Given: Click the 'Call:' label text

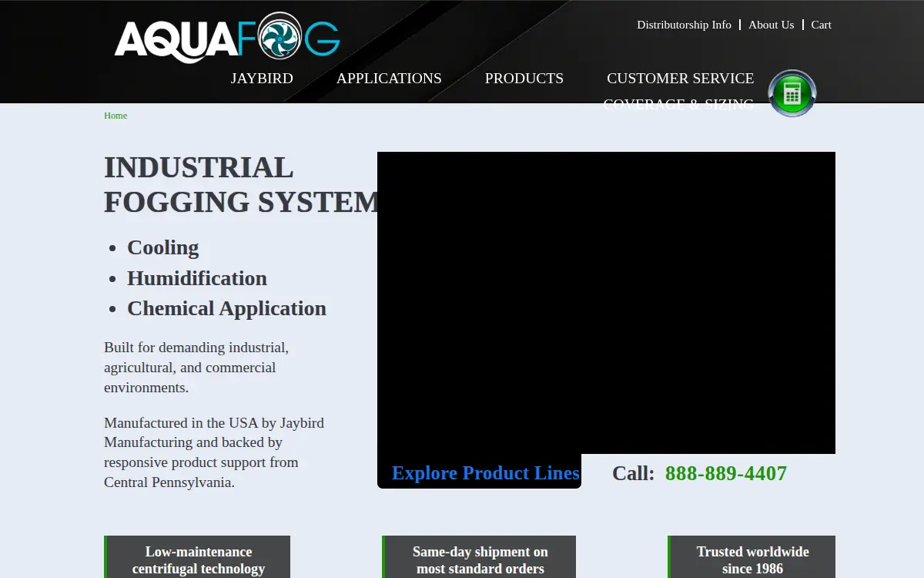Looking at the screenshot, I should coord(633,473).
